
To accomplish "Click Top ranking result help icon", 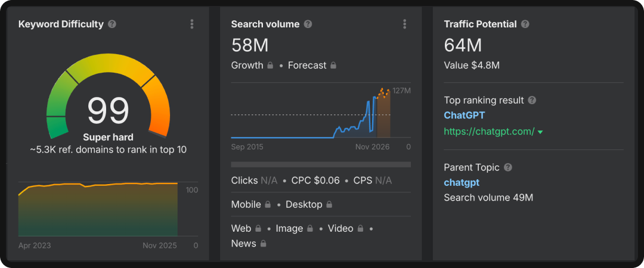I will click(x=532, y=100).
